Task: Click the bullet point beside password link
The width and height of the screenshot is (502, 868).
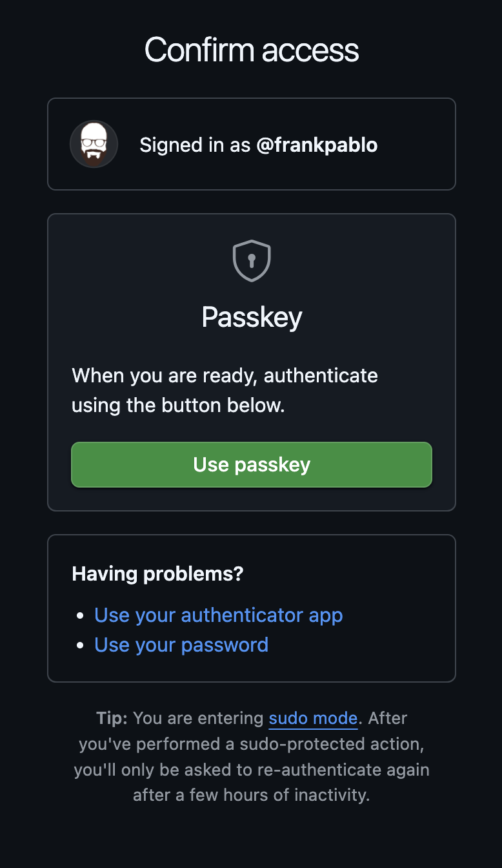Action: [x=80, y=645]
